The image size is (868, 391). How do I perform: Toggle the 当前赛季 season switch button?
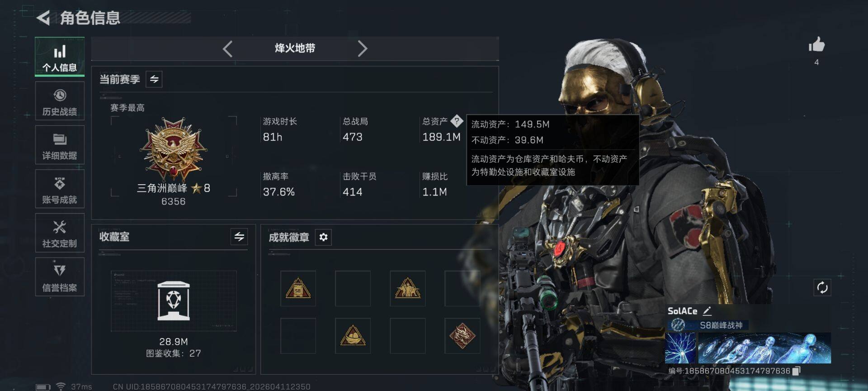pos(154,79)
